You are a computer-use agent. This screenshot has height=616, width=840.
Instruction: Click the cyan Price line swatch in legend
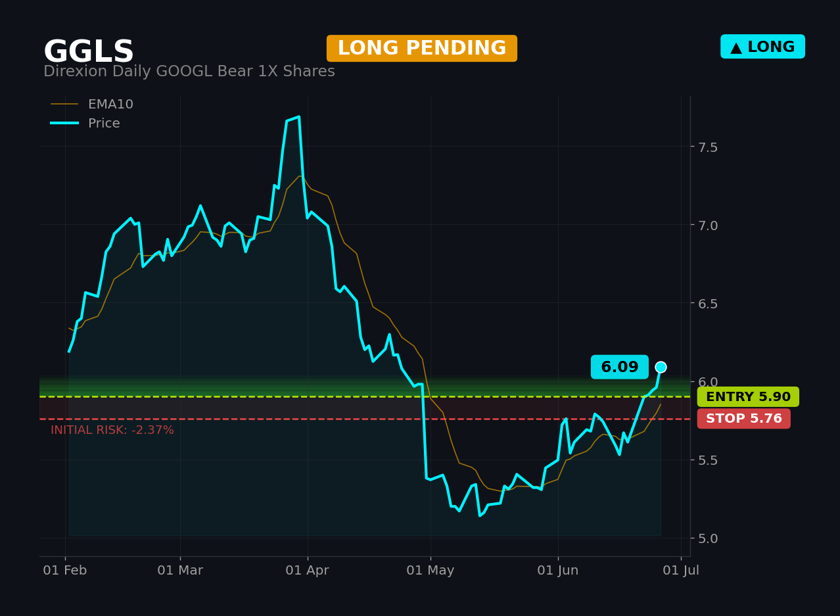[x=64, y=124]
